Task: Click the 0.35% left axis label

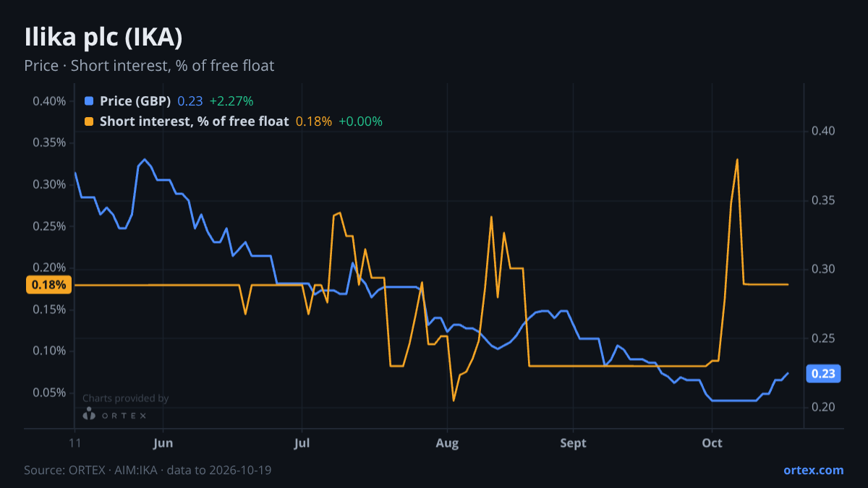Action: tap(49, 142)
